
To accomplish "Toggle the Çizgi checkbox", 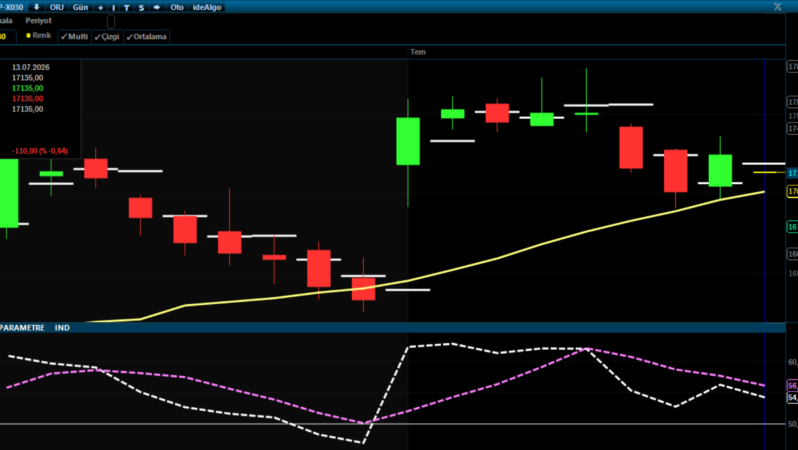I will (x=107, y=37).
